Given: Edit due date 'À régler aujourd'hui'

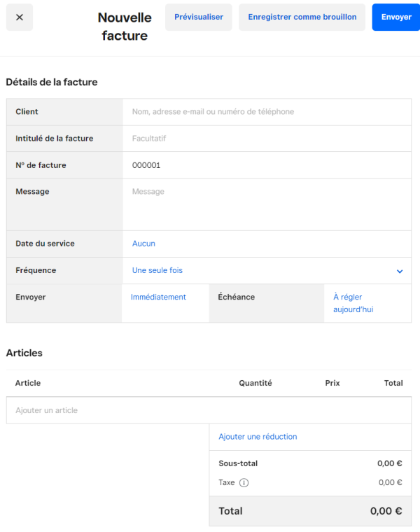Looking at the screenshot, I should click(x=353, y=303).
